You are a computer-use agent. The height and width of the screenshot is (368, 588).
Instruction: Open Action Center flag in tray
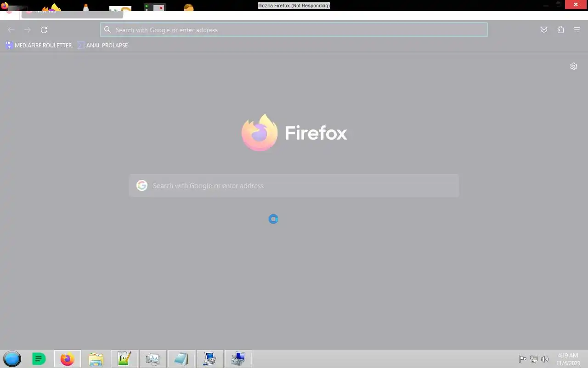tap(523, 359)
